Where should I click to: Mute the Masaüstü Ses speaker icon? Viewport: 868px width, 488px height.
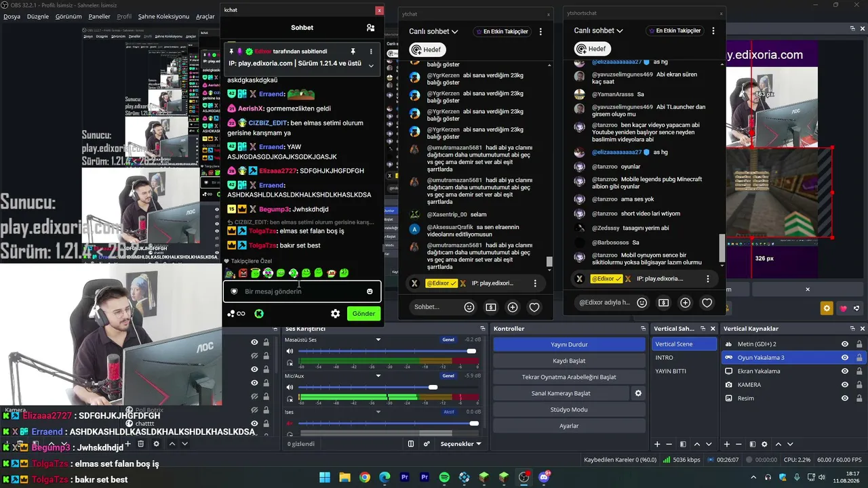(x=290, y=351)
